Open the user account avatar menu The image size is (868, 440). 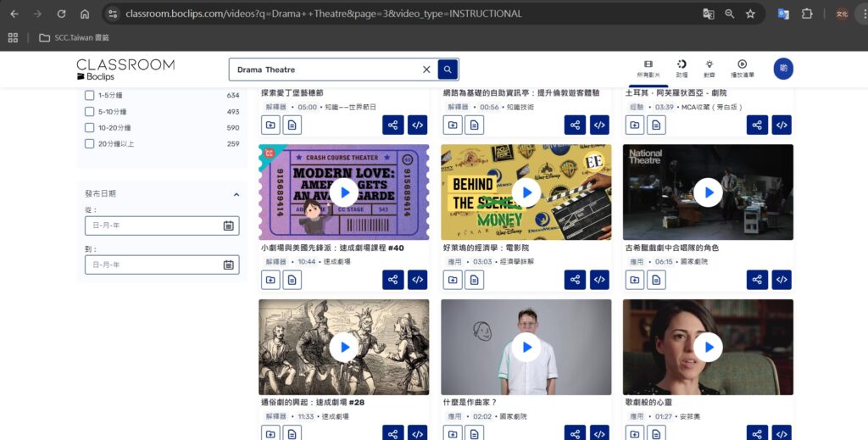click(x=782, y=70)
